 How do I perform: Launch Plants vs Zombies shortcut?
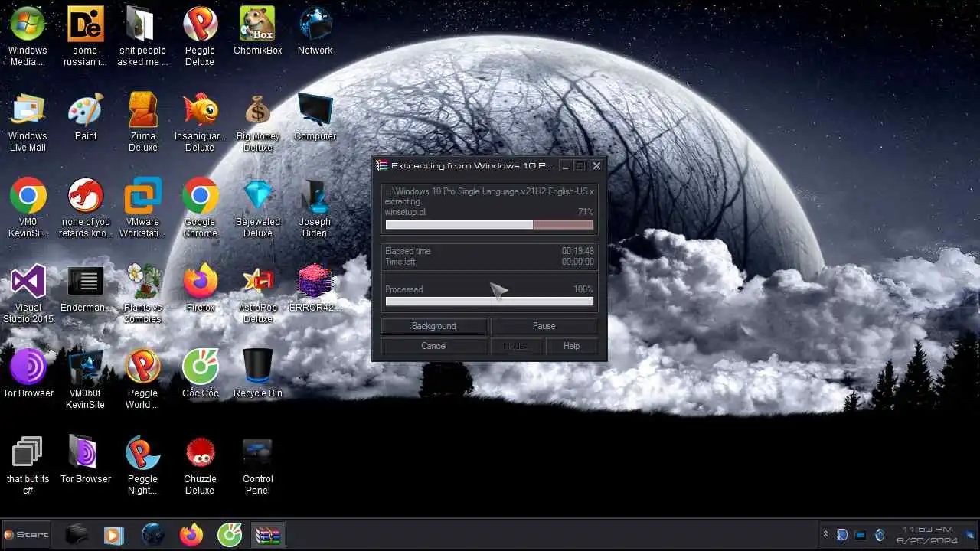click(x=142, y=294)
